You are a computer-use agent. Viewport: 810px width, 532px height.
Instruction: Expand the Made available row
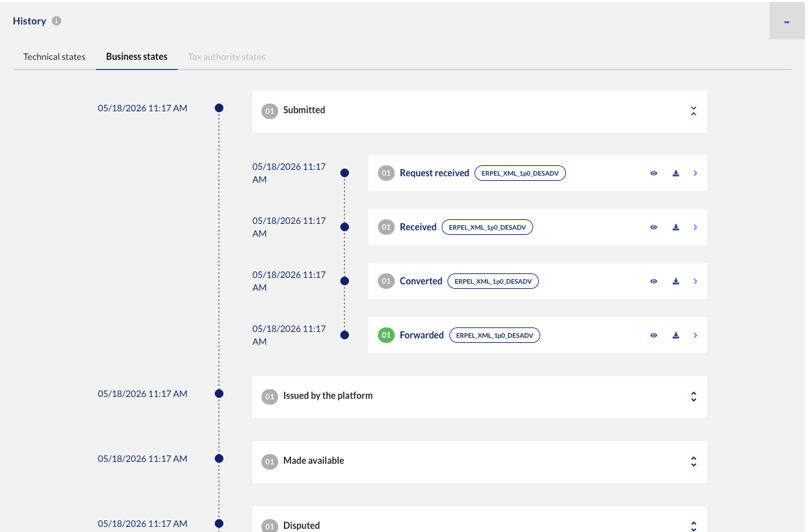click(693, 462)
